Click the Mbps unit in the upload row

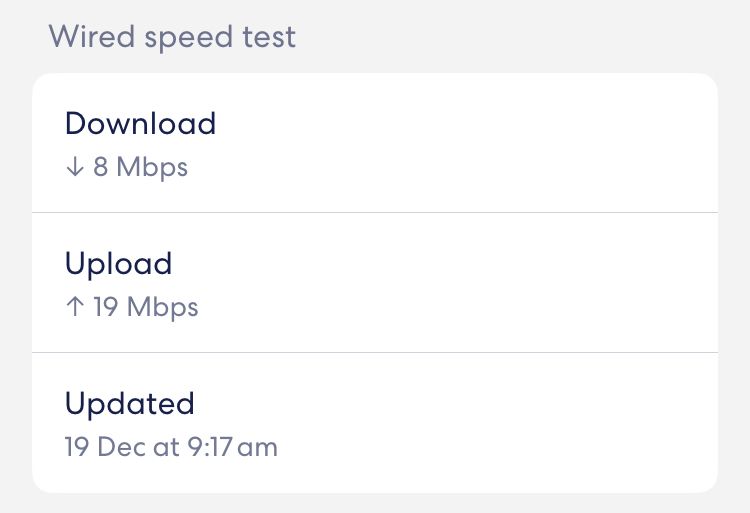(x=163, y=307)
